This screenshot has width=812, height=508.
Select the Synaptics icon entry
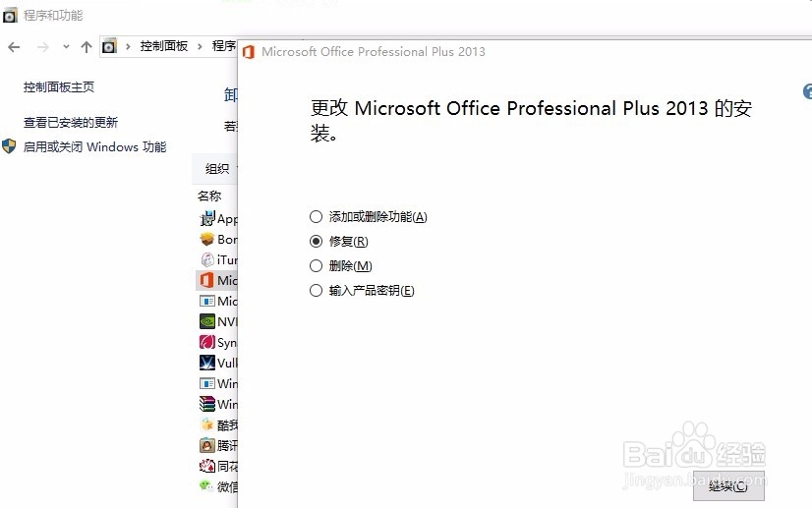coord(207,342)
